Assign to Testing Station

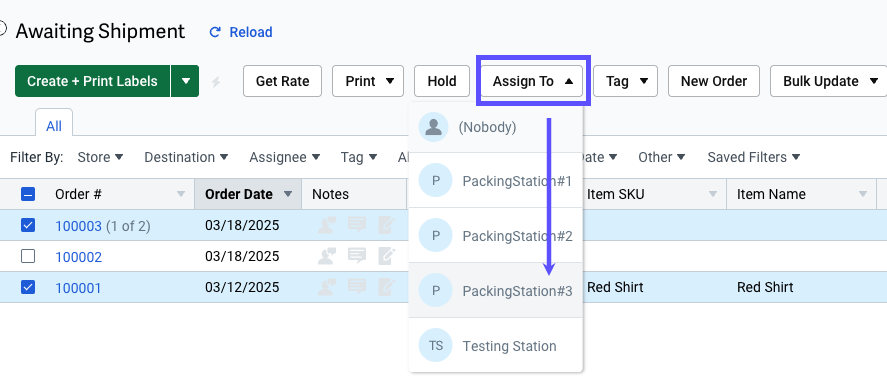tap(496, 345)
